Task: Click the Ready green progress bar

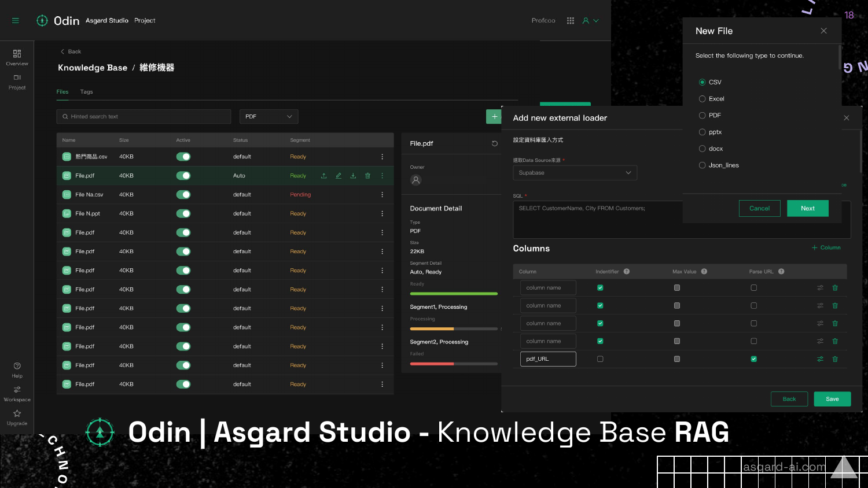Action: [x=454, y=294]
